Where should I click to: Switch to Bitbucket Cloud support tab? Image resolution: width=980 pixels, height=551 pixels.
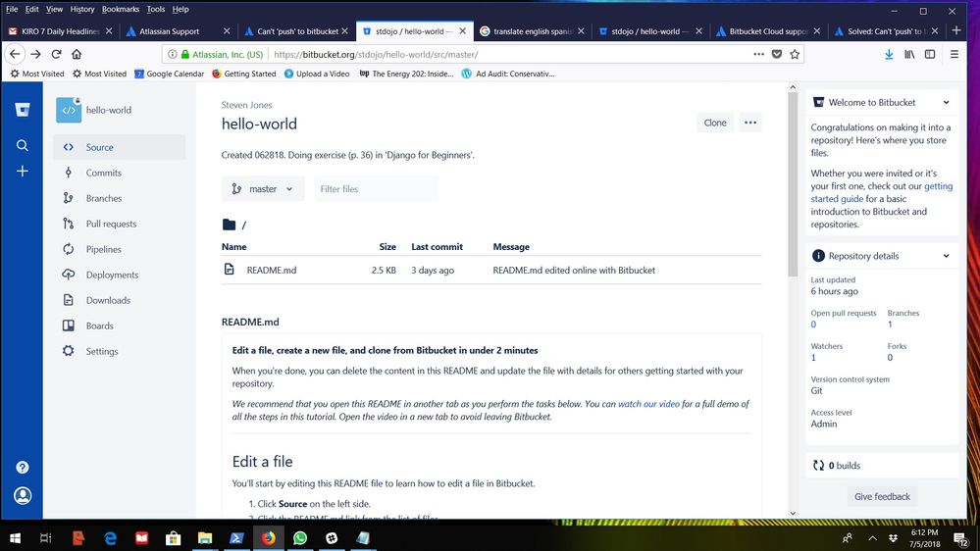pos(767,31)
